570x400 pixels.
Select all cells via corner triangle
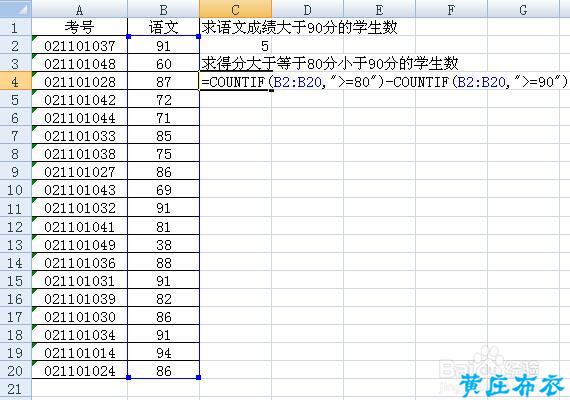tap(15, 9)
